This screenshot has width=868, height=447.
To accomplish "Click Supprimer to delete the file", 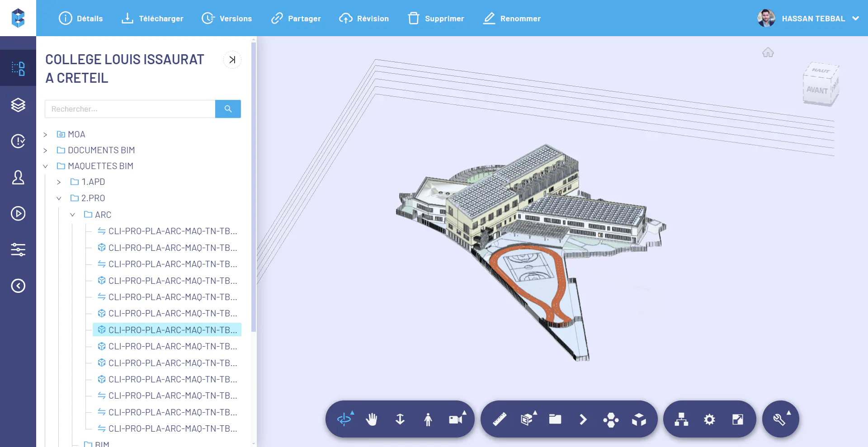I will click(436, 19).
